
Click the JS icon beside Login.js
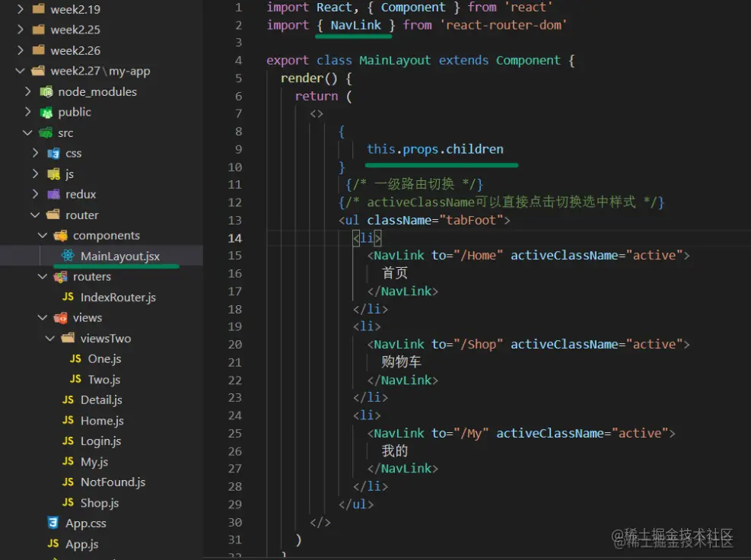pos(68,441)
